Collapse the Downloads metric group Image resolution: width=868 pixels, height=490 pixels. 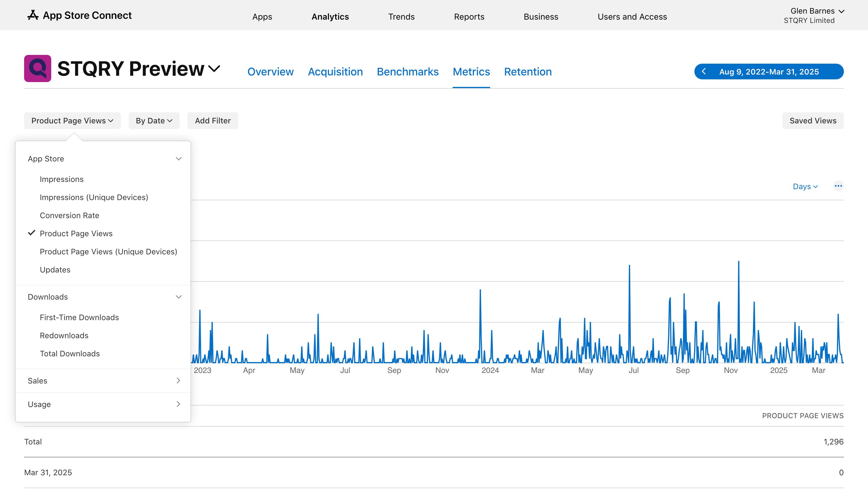(x=179, y=297)
